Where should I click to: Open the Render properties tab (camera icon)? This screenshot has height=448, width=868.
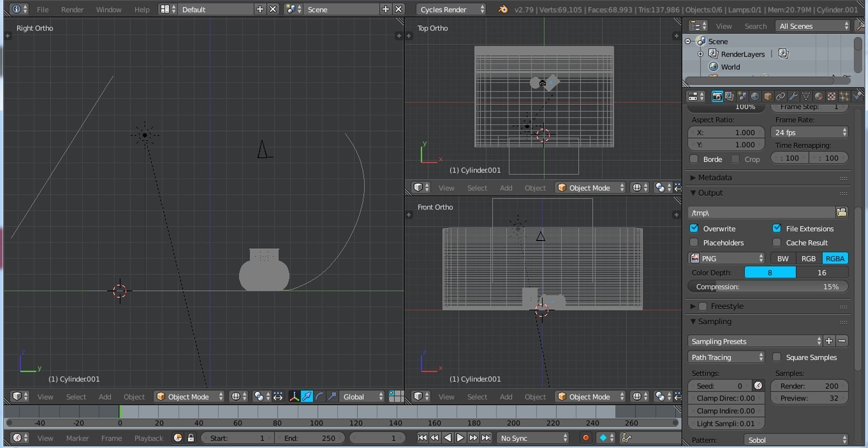click(x=717, y=97)
